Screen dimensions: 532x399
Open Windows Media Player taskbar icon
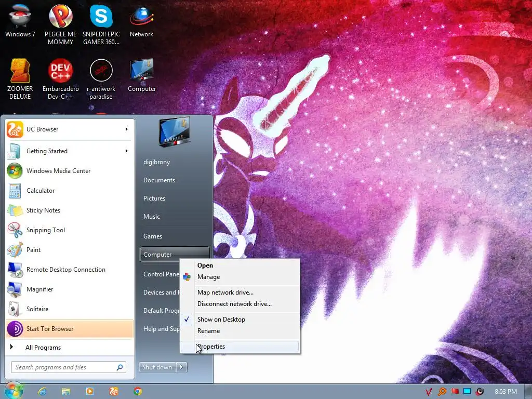coord(89,391)
